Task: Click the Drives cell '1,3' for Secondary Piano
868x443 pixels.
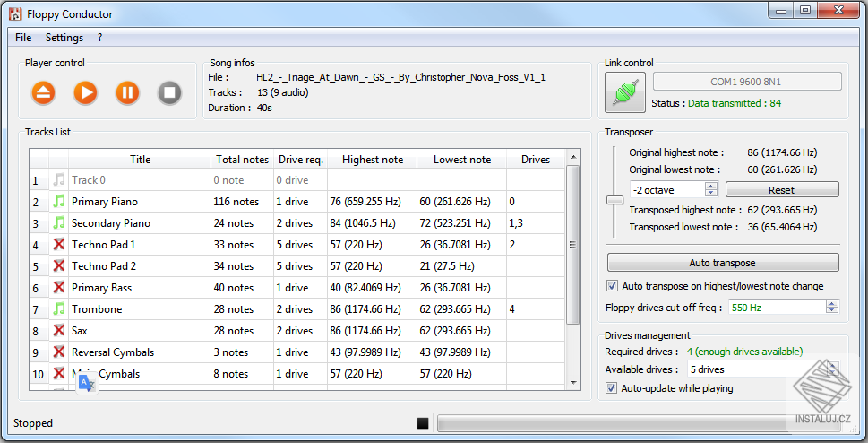Action: 536,223
